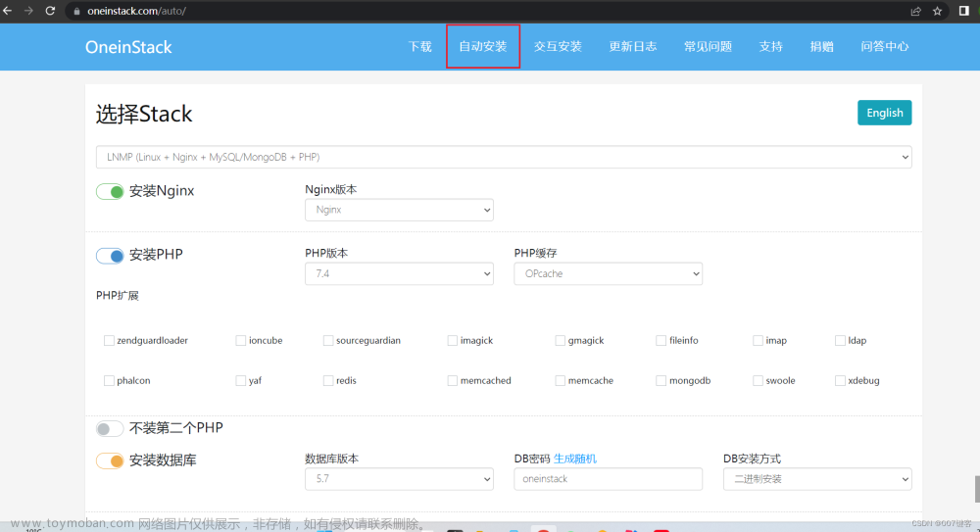Click the oneinstack.com/auto/ address bar
980x532 pixels.
(x=487, y=11)
